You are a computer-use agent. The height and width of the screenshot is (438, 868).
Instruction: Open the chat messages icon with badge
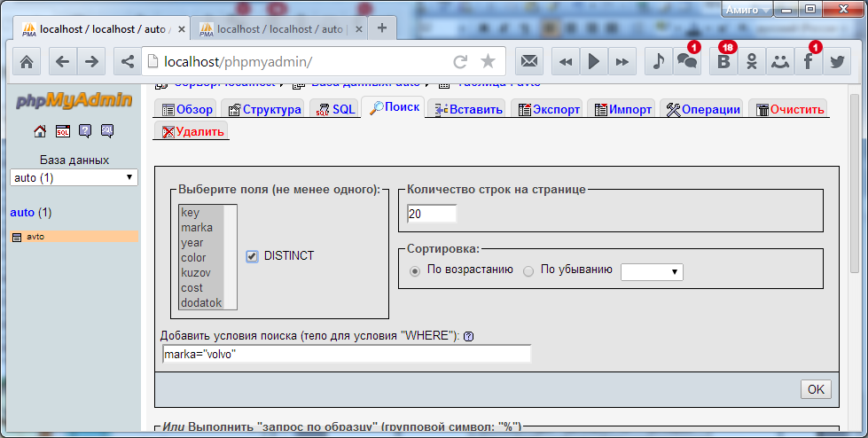pyautogui.click(x=686, y=61)
